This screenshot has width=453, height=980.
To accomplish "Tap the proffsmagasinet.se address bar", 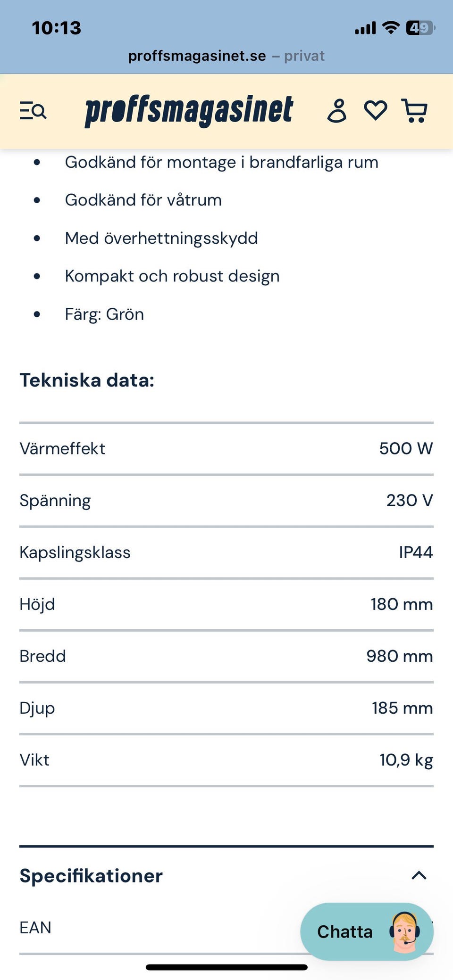I will tap(226, 56).
